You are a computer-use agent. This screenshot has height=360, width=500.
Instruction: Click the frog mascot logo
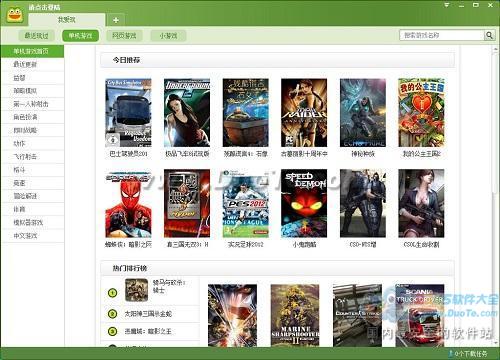point(15,14)
